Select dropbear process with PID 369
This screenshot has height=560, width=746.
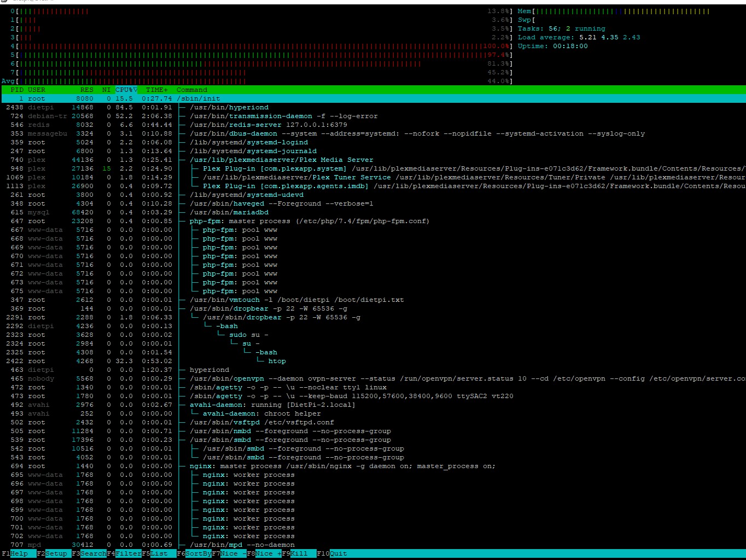(373, 308)
